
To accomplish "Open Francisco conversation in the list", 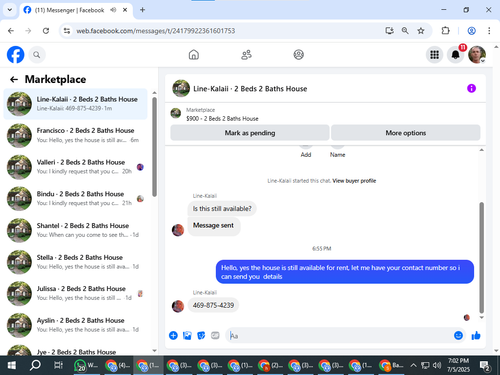I will pyautogui.click(x=75, y=135).
